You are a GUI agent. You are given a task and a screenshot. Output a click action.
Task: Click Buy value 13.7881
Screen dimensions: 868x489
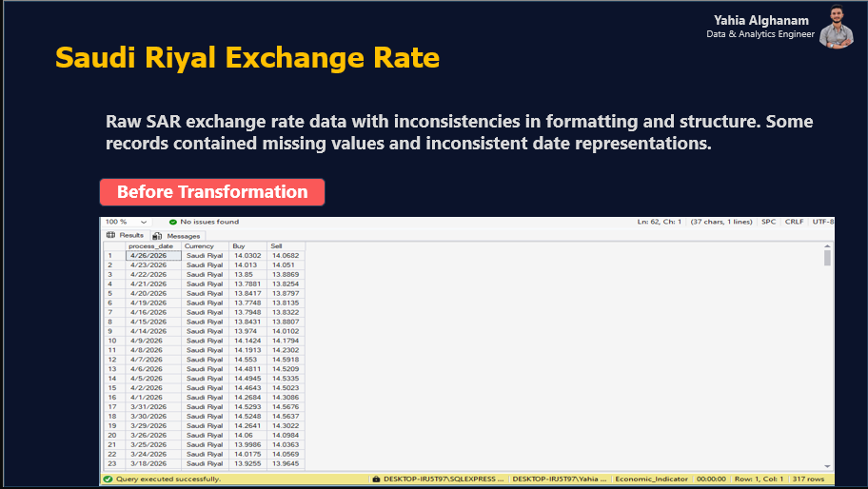(247, 284)
